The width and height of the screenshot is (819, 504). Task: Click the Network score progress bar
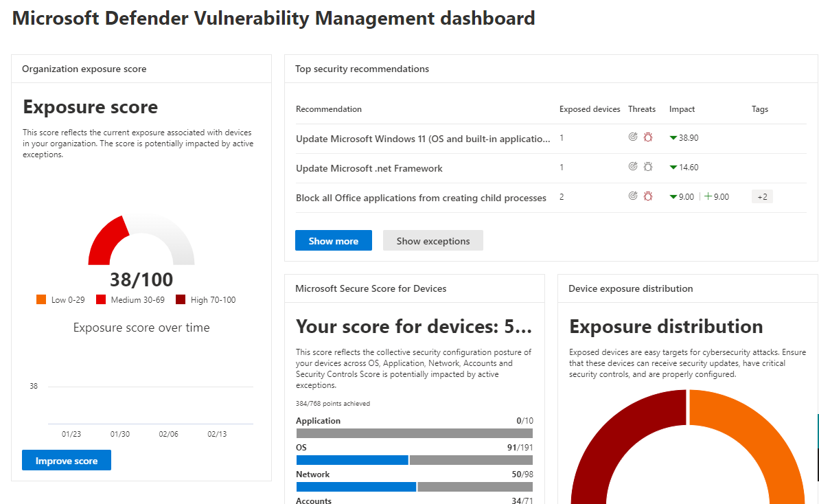pos(414,487)
